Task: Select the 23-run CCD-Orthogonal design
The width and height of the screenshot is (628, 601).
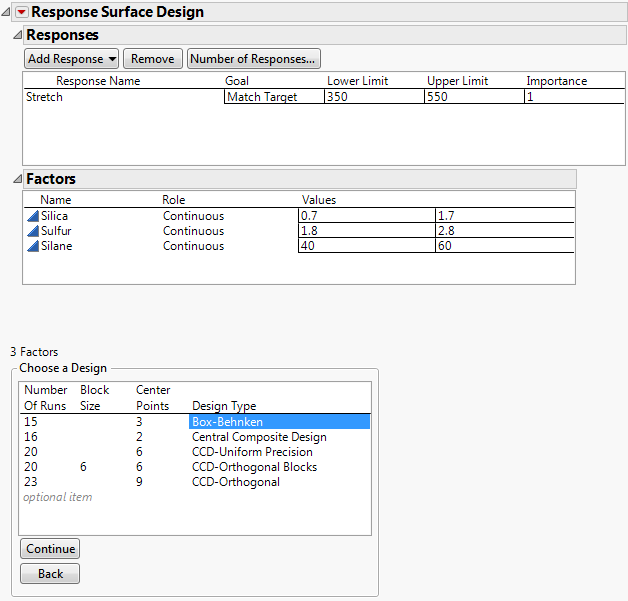Action: (x=235, y=482)
